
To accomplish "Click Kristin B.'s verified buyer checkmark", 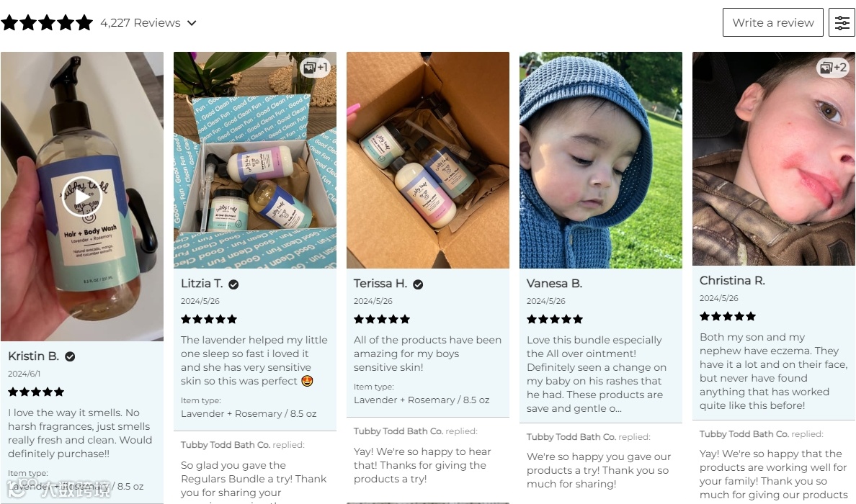I will pyautogui.click(x=70, y=356).
